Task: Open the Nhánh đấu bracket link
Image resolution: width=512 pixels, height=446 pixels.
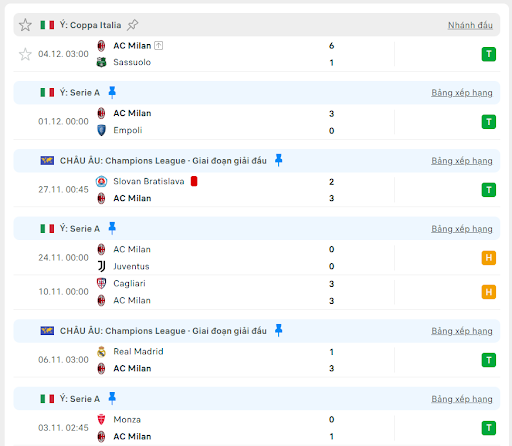Action: coord(470,25)
